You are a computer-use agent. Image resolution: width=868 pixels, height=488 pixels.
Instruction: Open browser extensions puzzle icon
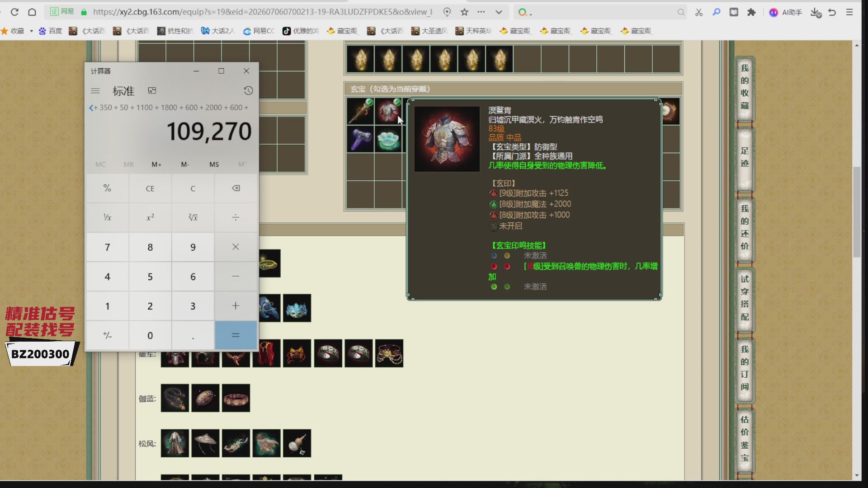click(751, 12)
